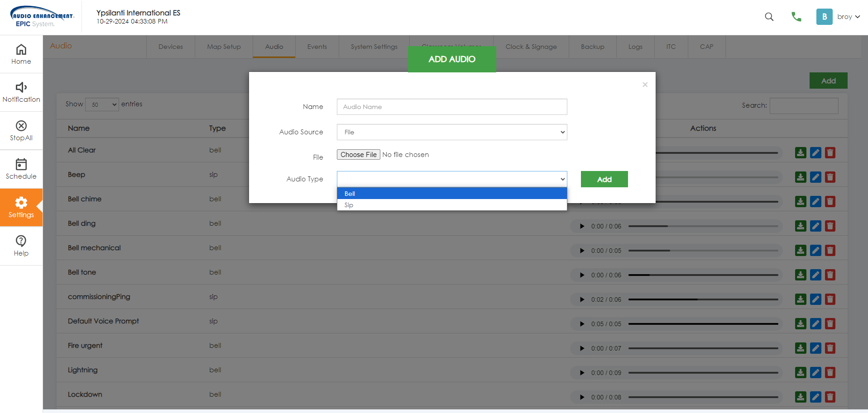Expand the Audio Source dropdown

tap(451, 132)
